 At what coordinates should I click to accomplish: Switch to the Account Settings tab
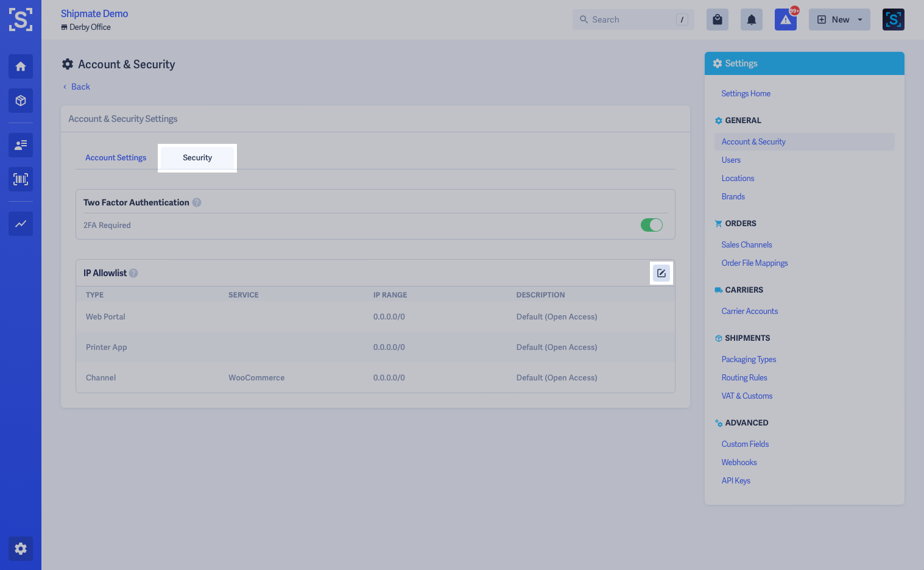click(x=116, y=157)
